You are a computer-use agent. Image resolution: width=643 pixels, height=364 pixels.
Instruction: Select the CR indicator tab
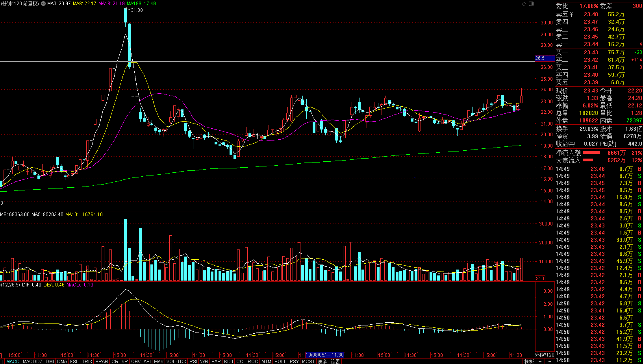point(115,361)
